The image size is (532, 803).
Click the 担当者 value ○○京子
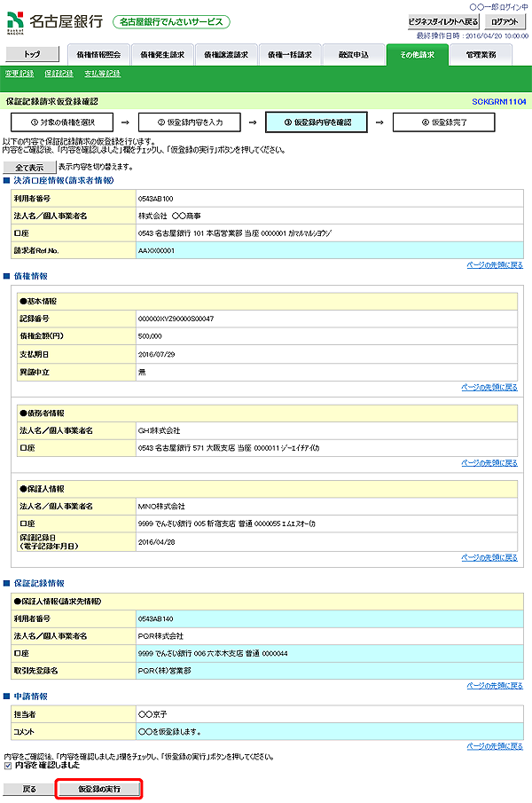click(x=153, y=714)
